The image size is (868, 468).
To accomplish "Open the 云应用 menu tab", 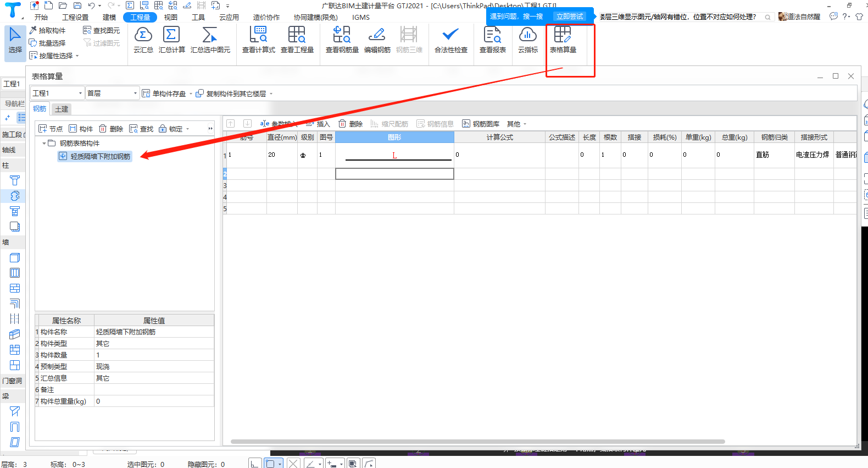I will coord(229,17).
